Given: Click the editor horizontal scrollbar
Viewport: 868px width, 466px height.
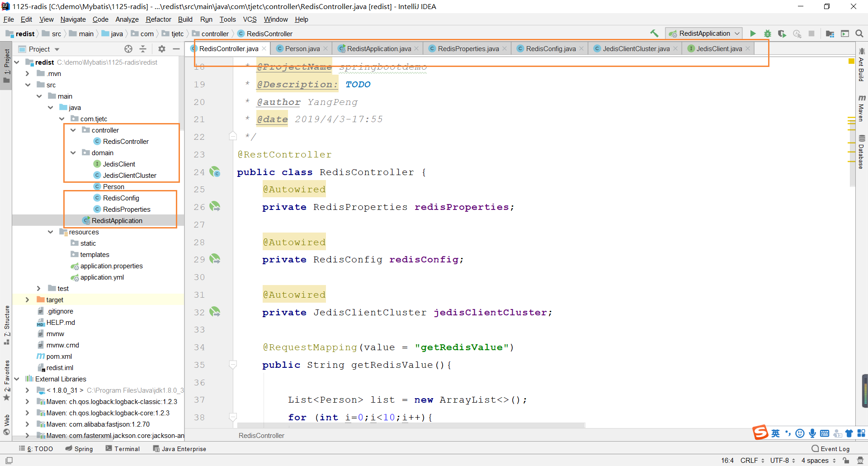Looking at the screenshot, I should (x=411, y=426).
